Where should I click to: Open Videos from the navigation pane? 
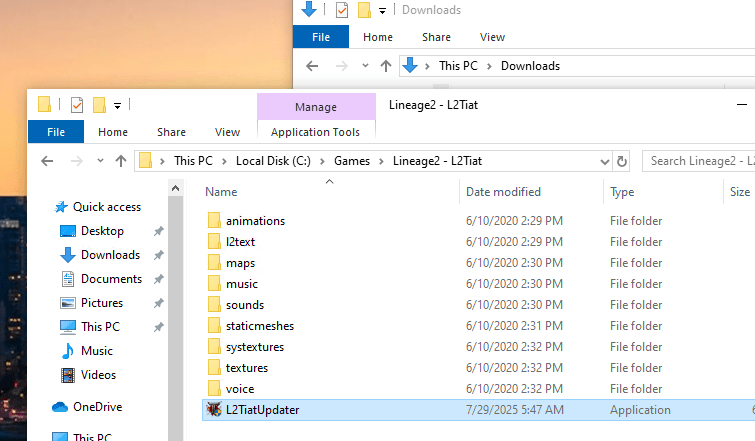[x=98, y=375]
